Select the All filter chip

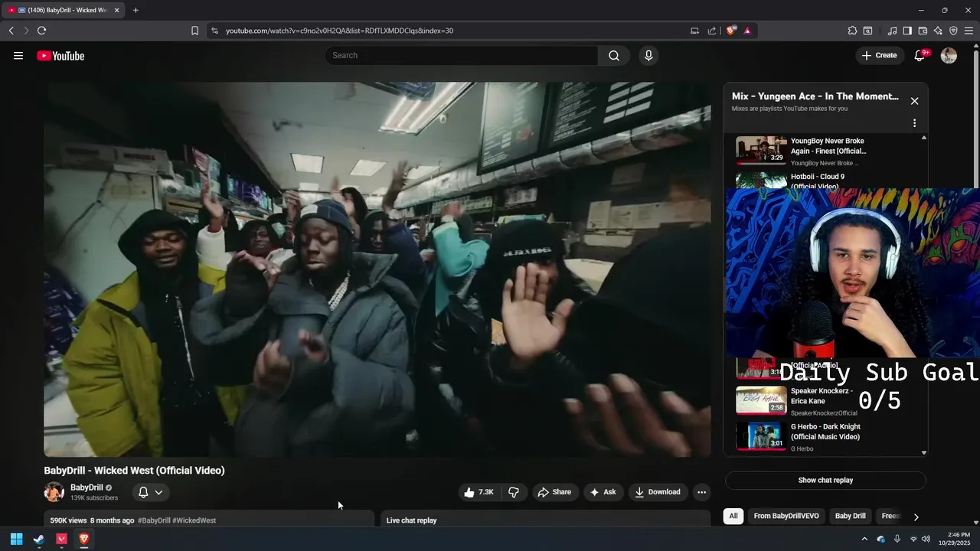tap(733, 516)
